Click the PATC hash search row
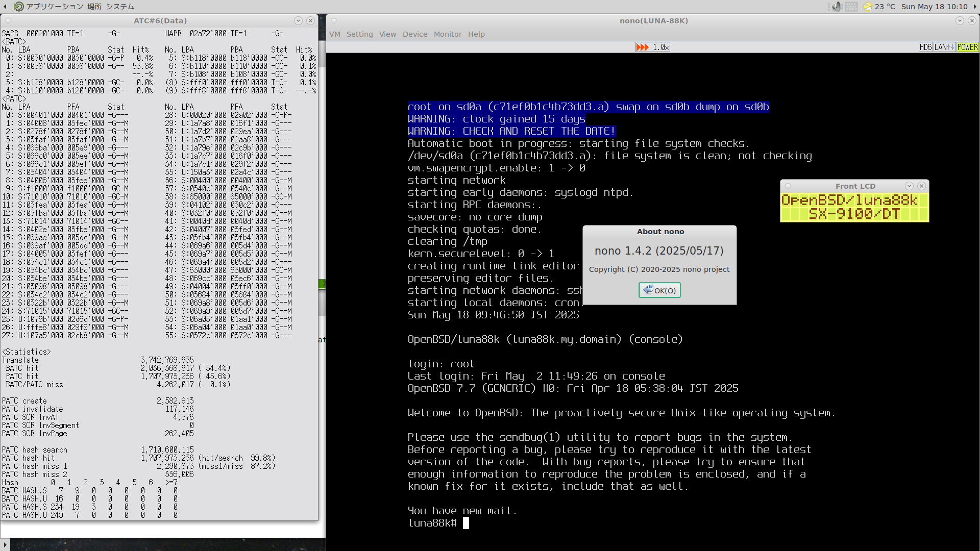This screenshot has height=551, width=980. pyautogui.click(x=97, y=450)
